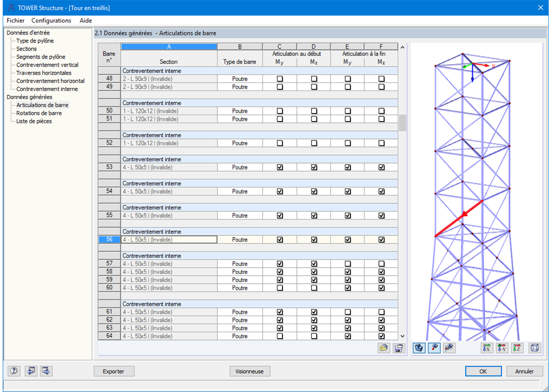Open Traverses horizontales tree item

pyautogui.click(x=44, y=73)
